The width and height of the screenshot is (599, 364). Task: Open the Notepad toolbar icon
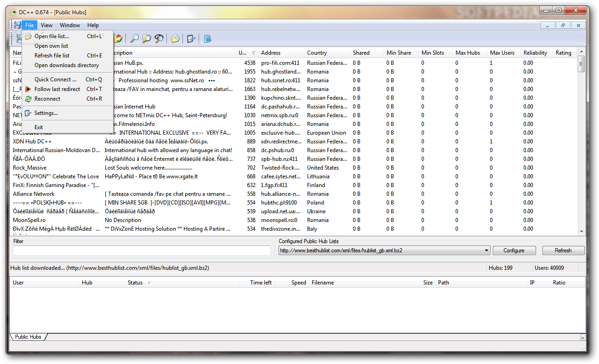tap(207, 39)
